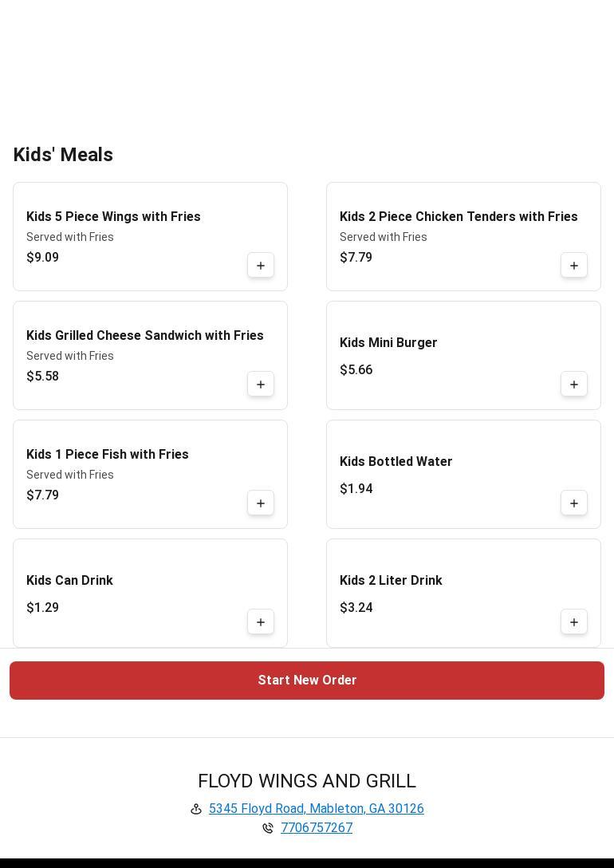
Task: Add Kids 1 Piece Fish with Fries
Action: click(x=261, y=503)
